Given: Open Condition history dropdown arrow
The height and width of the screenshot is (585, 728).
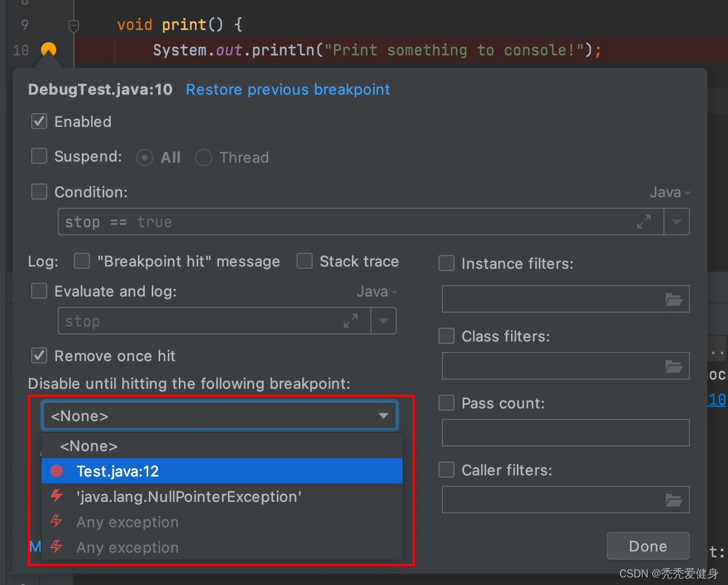Looking at the screenshot, I should click(677, 222).
